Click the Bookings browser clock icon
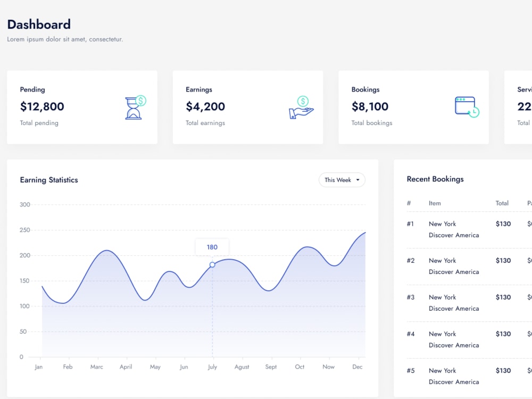The image size is (532, 399). point(467,107)
